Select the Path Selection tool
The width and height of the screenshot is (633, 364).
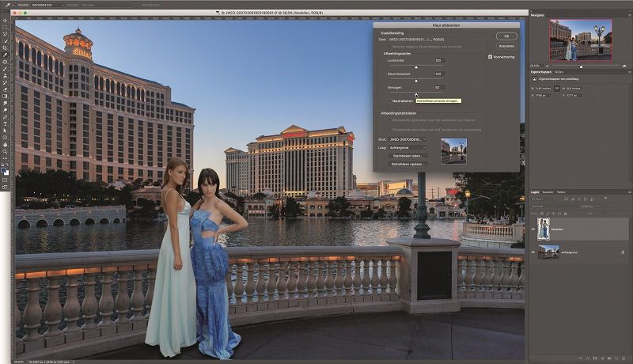(x=5, y=131)
